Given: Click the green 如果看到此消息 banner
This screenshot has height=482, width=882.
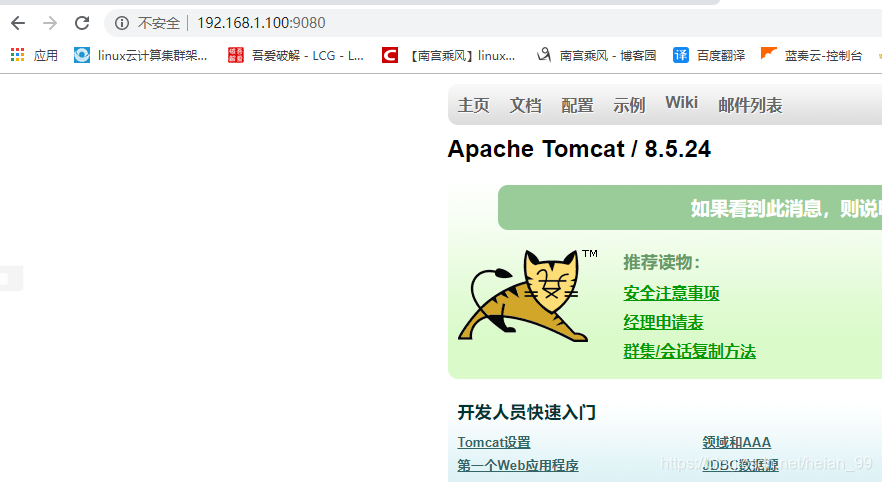Looking at the screenshot, I should click(690, 208).
